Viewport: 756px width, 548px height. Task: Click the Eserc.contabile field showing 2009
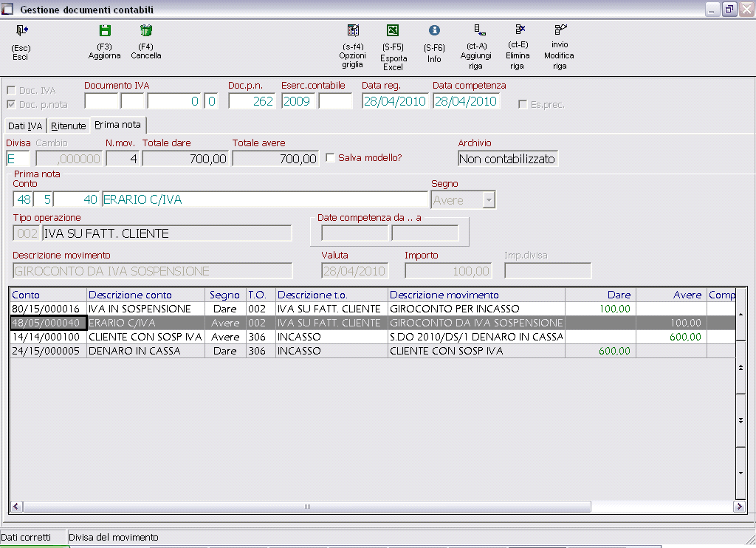coord(298,101)
